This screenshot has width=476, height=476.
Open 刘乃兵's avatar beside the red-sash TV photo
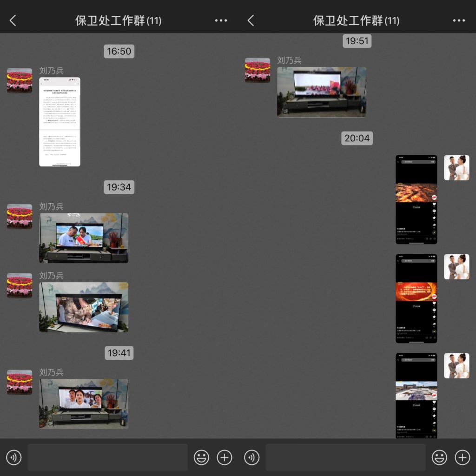click(20, 216)
